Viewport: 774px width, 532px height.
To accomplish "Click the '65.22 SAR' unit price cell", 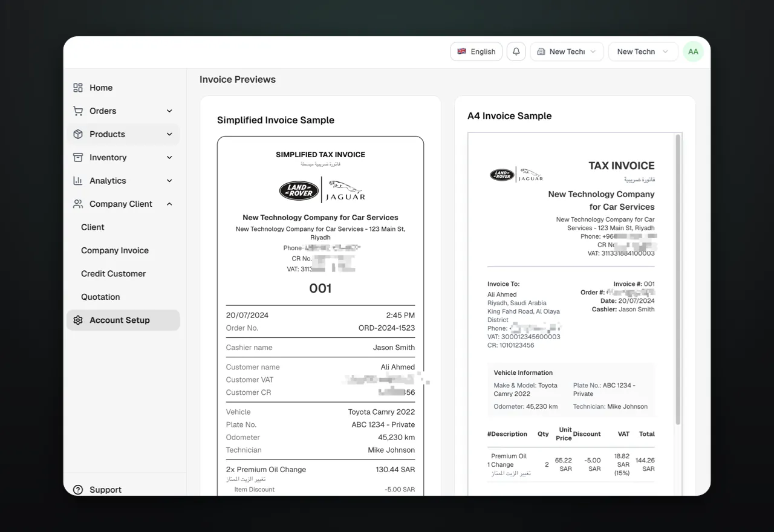I will (x=564, y=465).
